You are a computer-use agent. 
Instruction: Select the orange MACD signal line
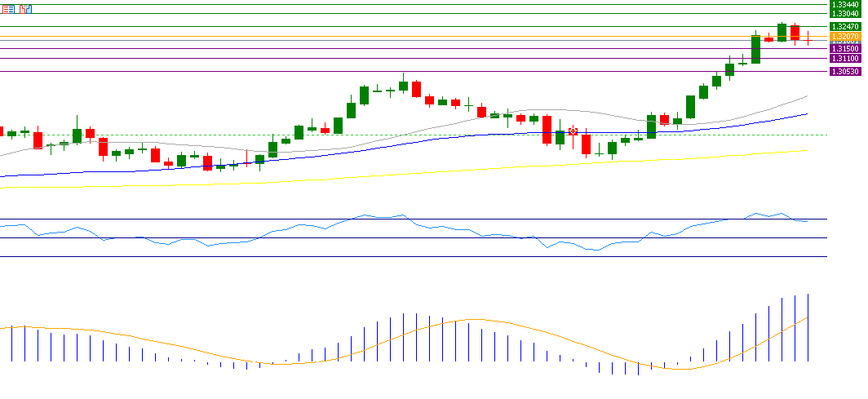(473, 320)
